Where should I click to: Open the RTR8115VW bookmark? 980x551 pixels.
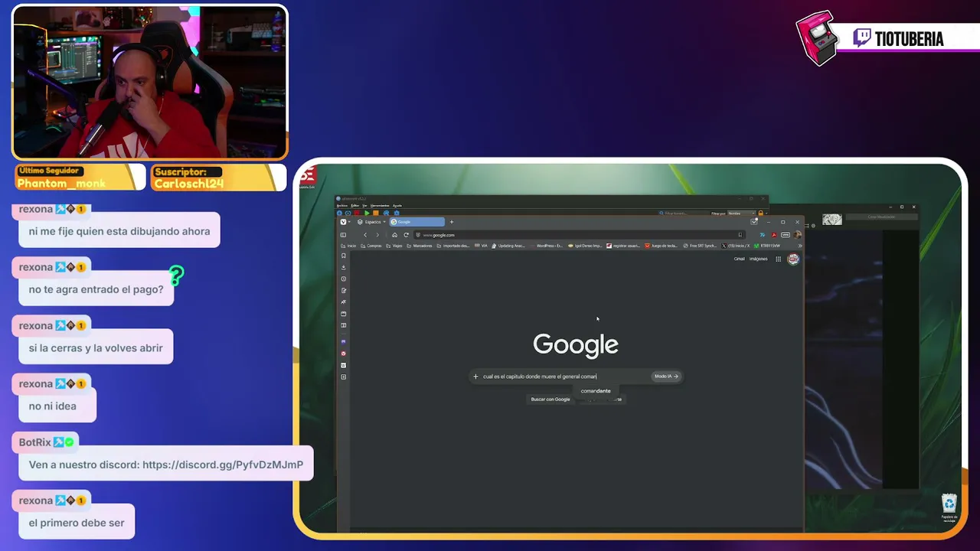pos(767,246)
